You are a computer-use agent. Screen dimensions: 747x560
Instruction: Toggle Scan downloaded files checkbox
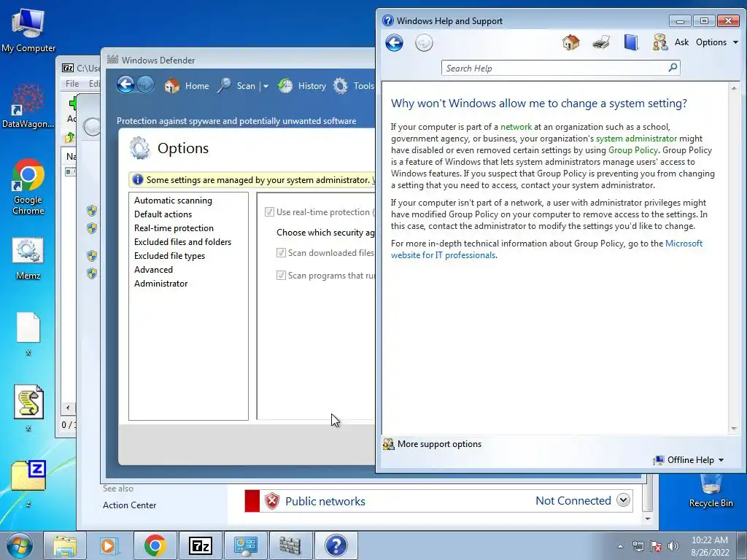pos(281,253)
